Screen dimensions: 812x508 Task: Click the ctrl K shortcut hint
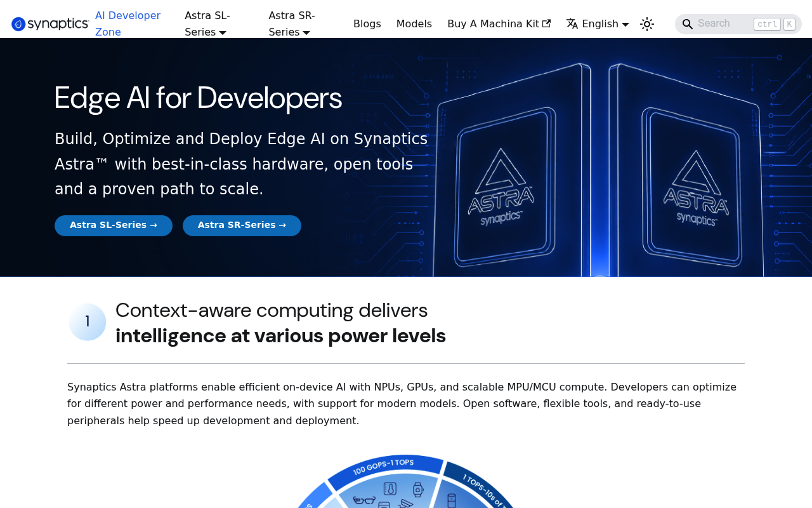point(774,24)
